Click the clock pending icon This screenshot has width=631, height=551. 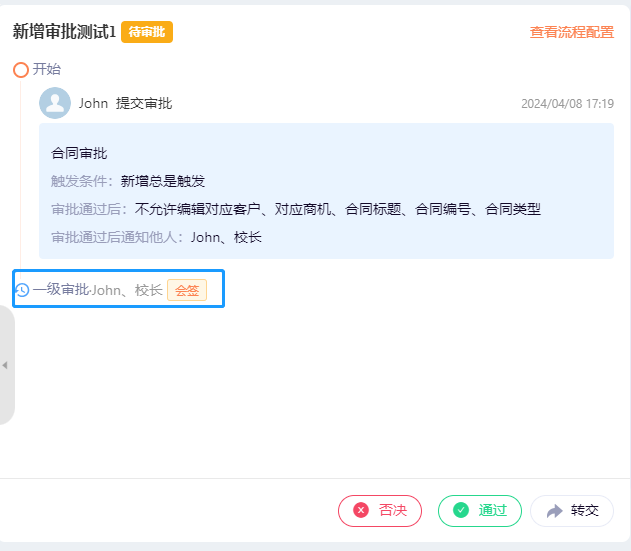point(22,290)
